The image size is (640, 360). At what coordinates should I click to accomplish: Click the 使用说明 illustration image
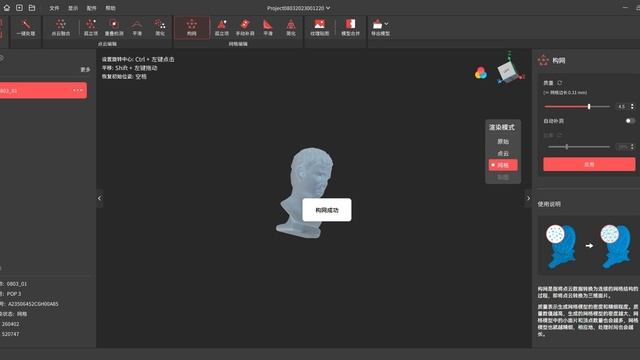pos(588,245)
